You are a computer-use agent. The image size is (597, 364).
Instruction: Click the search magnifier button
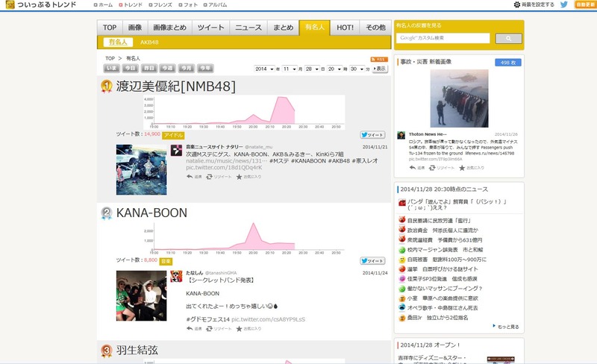pyautogui.click(x=508, y=39)
